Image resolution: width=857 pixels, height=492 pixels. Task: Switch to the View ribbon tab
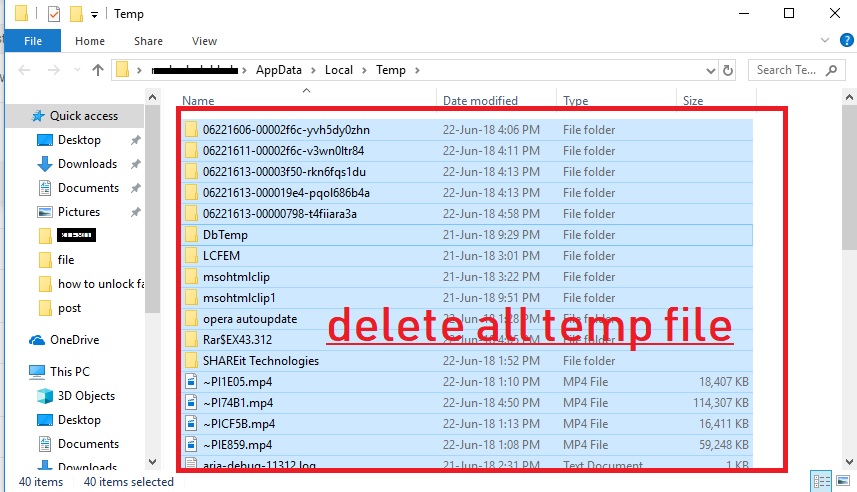204,41
